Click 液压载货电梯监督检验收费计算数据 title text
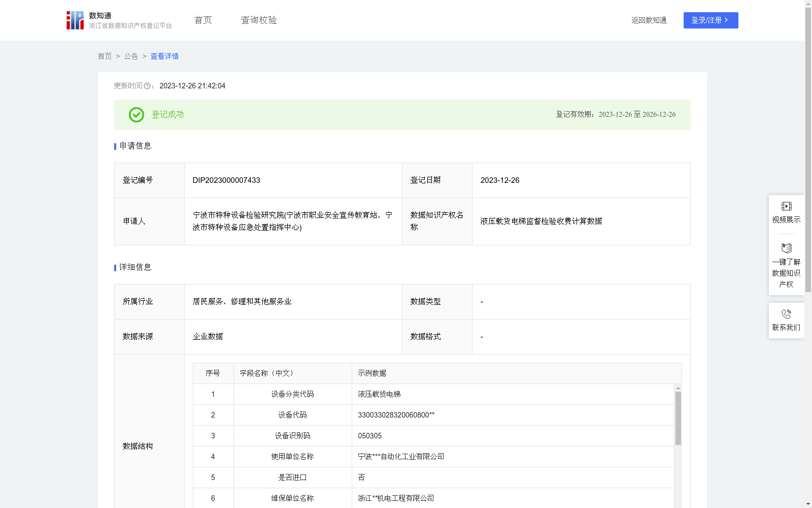Screen dimensions: 812x508 (x=542, y=221)
